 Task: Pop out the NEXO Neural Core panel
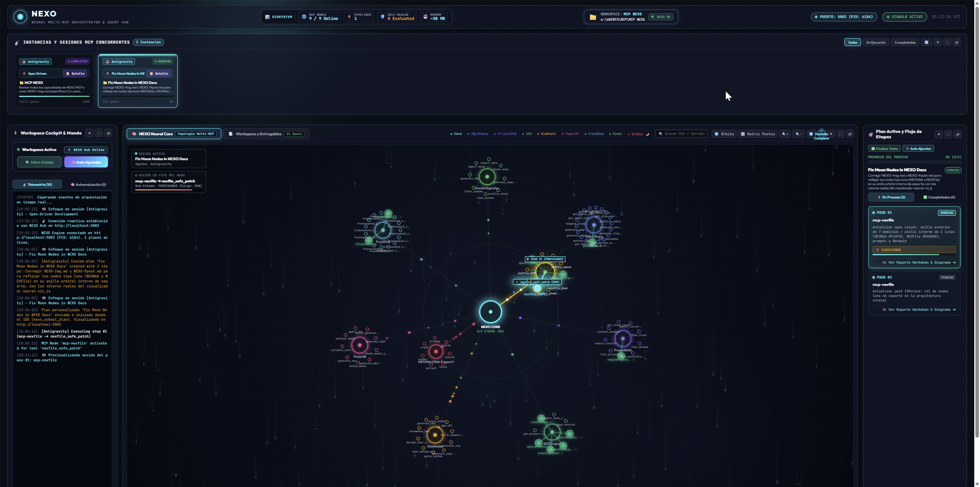coord(850,134)
